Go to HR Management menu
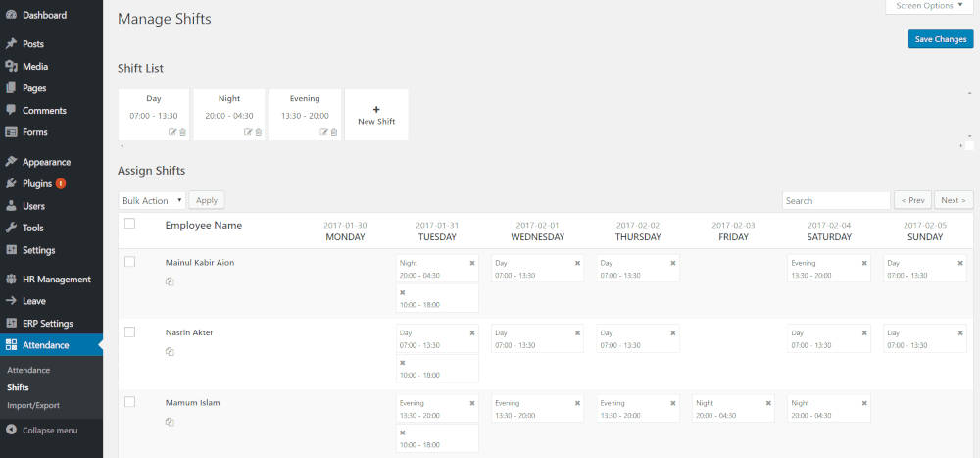 [x=56, y=279]
